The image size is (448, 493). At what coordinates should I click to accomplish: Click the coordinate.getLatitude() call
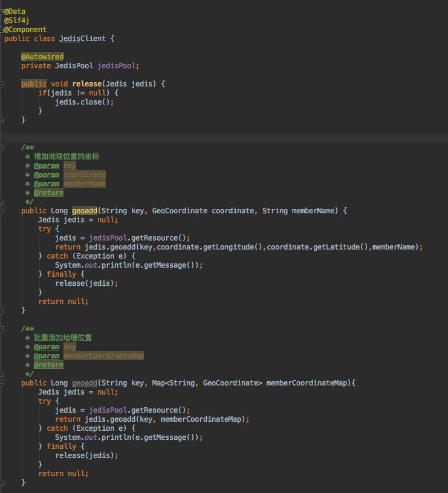317,247
